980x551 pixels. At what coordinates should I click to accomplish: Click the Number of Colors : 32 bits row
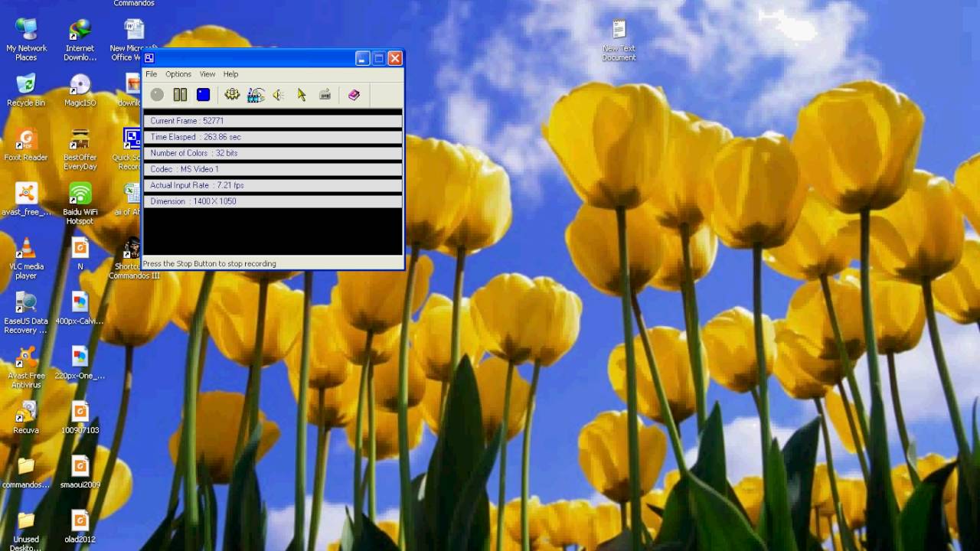(x=273, y=153)
